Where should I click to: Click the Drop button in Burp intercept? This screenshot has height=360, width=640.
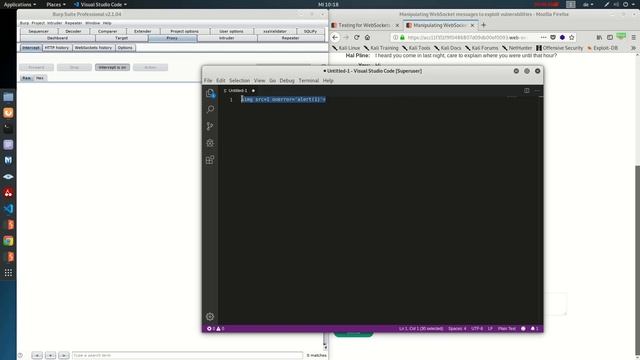point(74,67)
